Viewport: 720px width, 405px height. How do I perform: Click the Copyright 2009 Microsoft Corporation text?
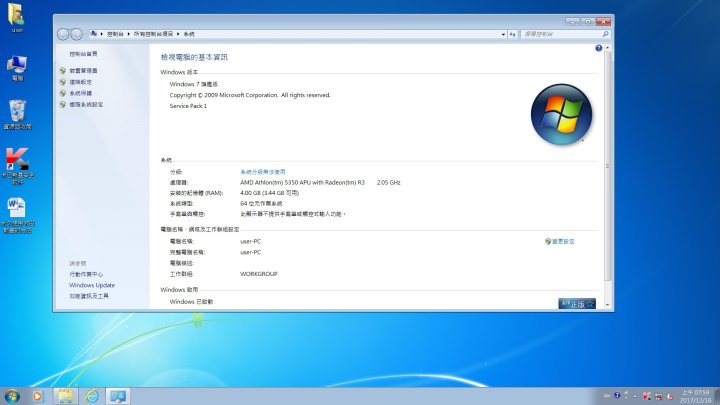(250, 95)
